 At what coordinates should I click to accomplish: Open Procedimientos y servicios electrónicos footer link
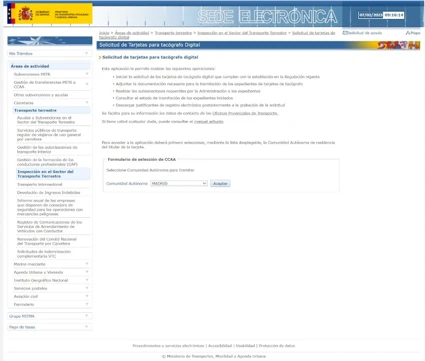coord(168,346)
